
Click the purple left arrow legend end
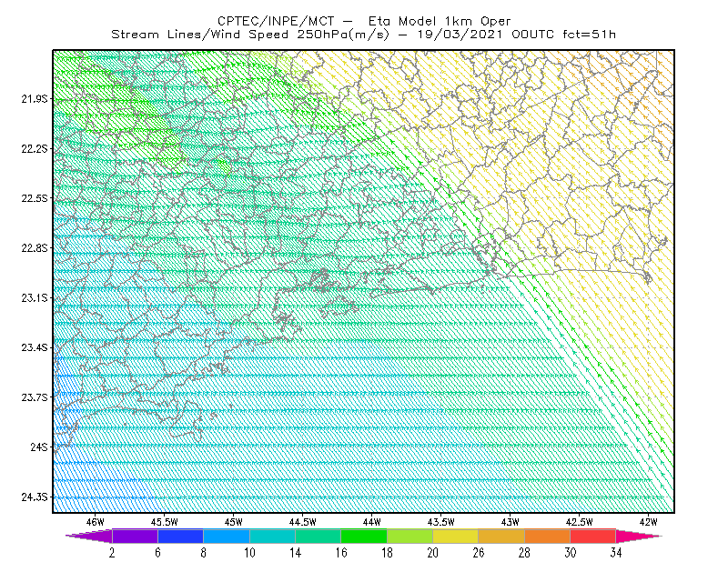click(89, 536)
